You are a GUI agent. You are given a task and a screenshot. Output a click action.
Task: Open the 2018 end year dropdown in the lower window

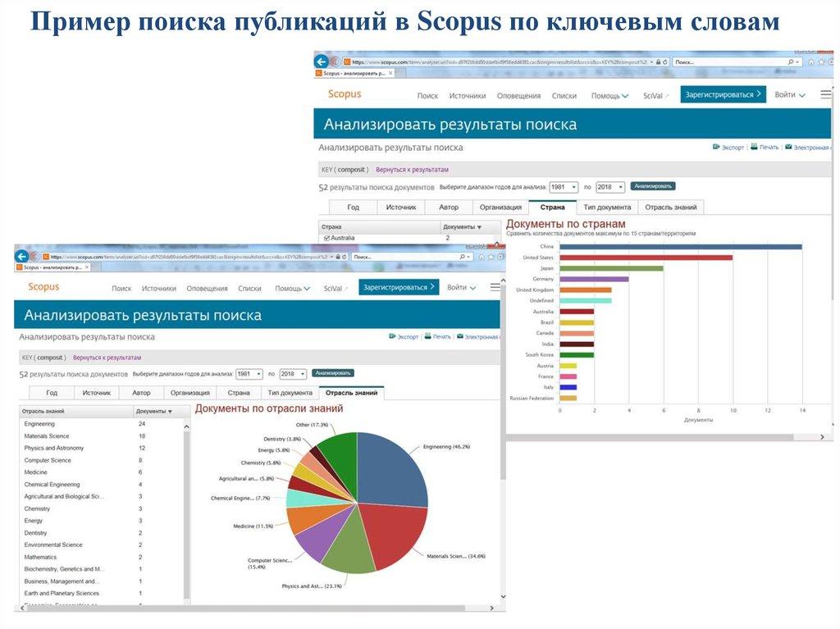[x=293, y=373]
